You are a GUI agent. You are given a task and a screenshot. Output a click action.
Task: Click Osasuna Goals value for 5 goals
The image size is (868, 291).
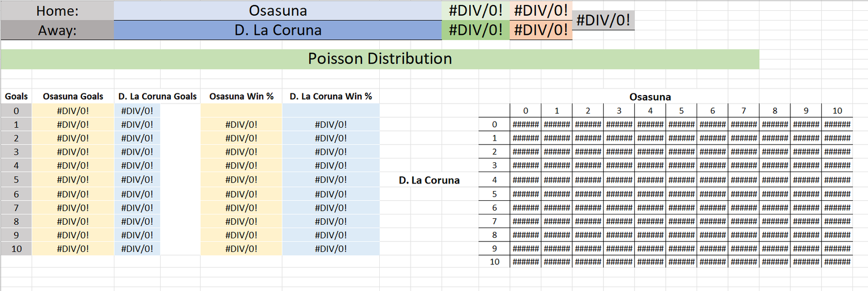click(73, 180)
